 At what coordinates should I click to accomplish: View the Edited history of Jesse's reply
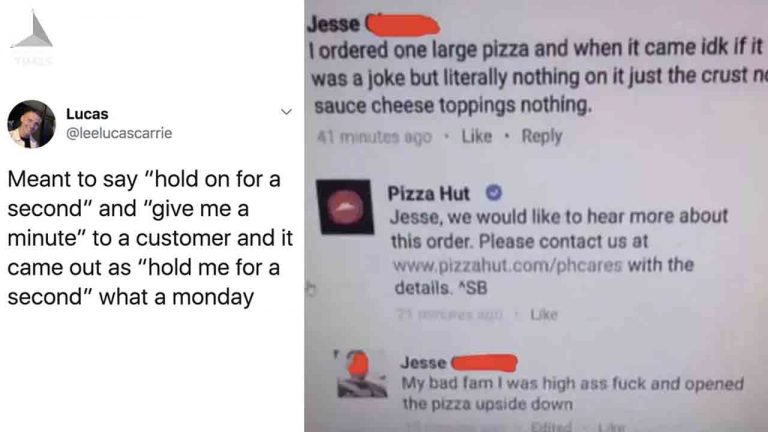[552, 426]
